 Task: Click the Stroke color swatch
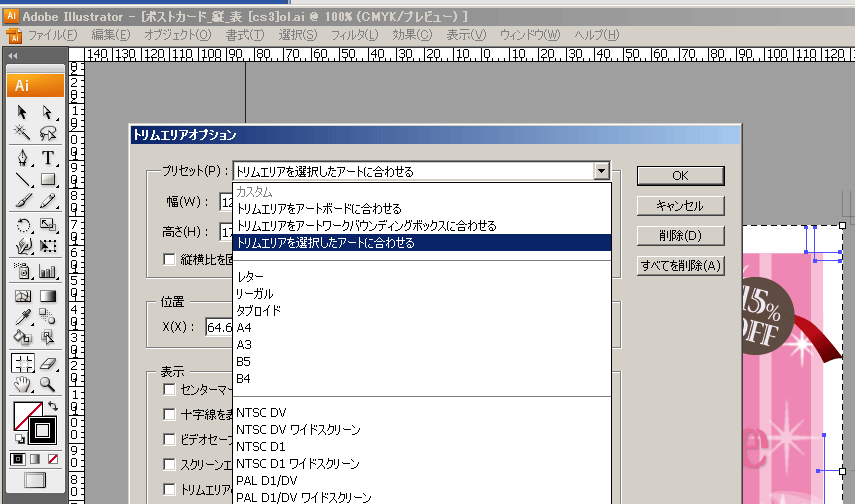click(43, 430)
